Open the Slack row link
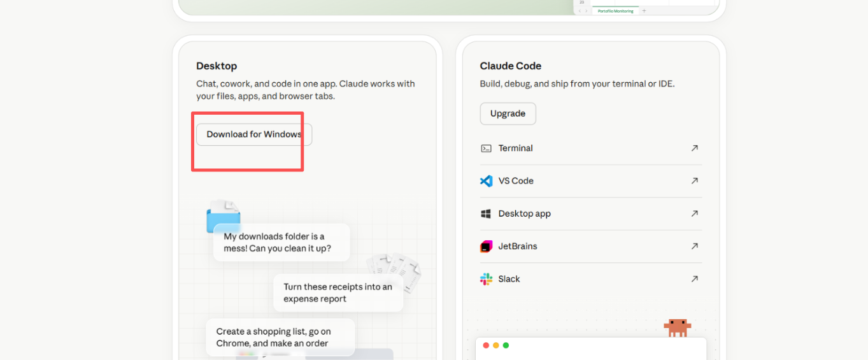Screen dimensions: 868x360 pyautogui.click(x=590, y=279)
